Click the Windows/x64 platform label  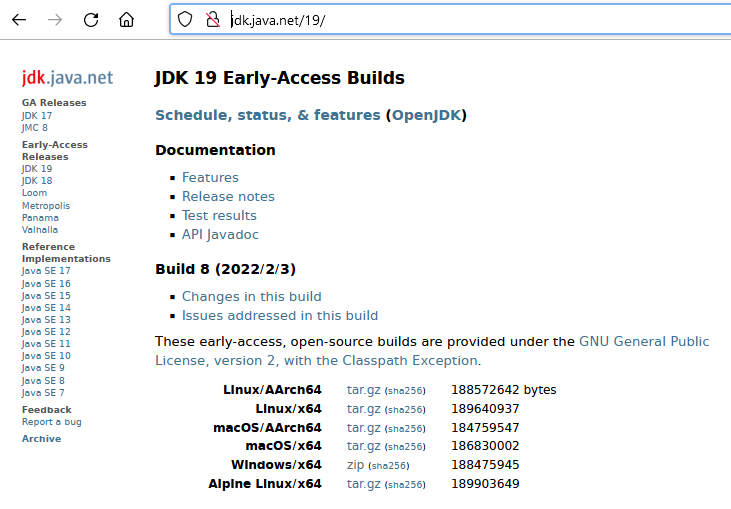[x=276, y=465]
